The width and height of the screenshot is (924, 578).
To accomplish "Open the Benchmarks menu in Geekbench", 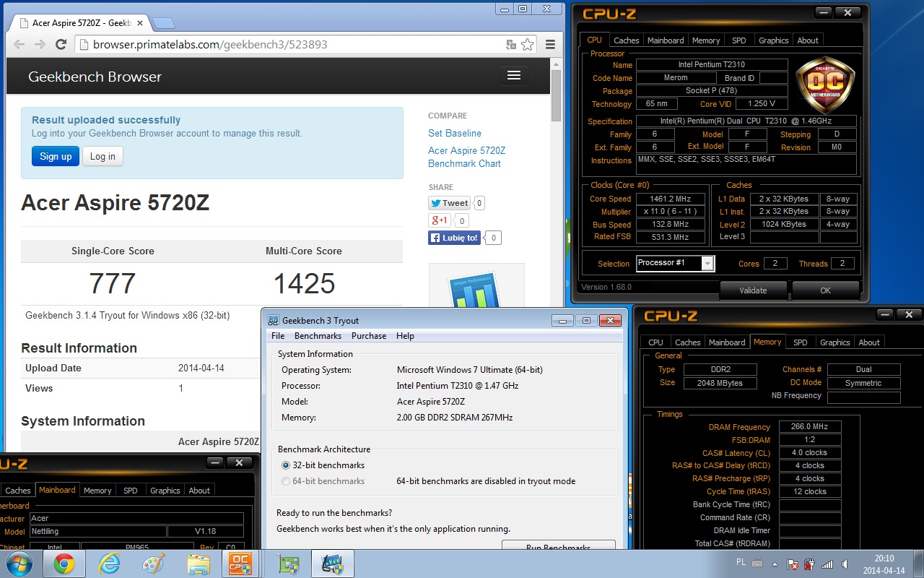I will [x=318, y=336].
